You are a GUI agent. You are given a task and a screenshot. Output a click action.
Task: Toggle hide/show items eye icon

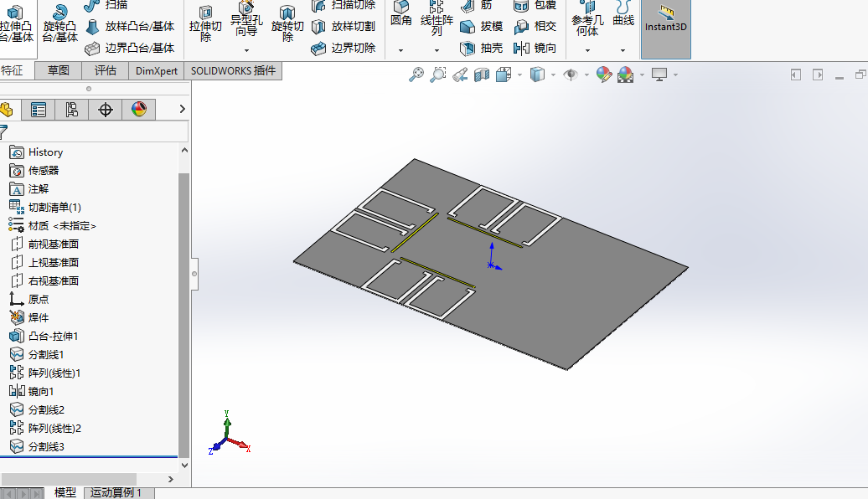pos(571,75)
